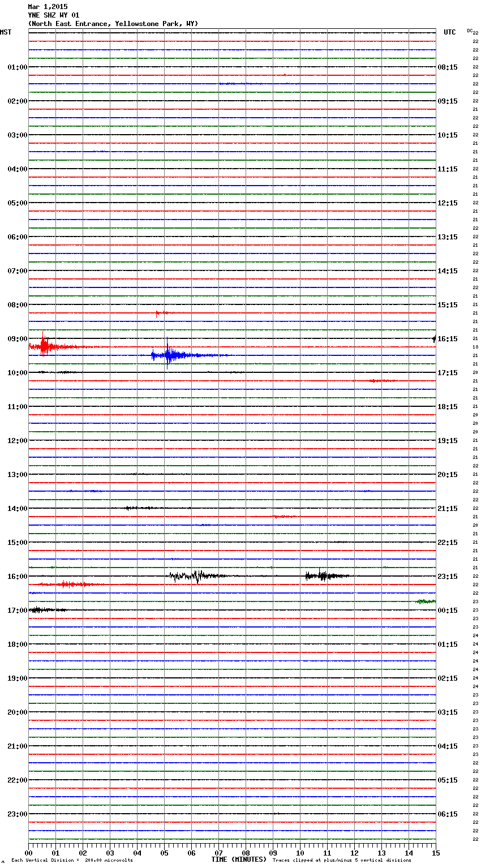Click the DC value "18" beside 16:15 UTC

(475, 347)
